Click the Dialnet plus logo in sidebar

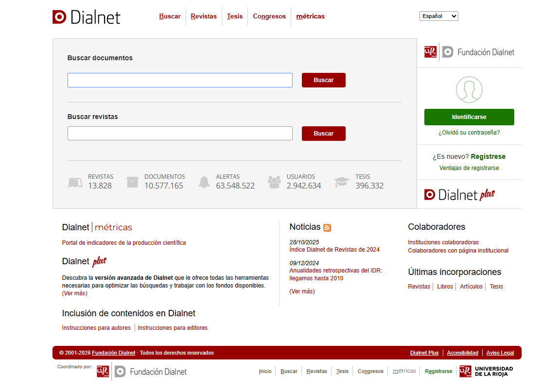point(459,195)
